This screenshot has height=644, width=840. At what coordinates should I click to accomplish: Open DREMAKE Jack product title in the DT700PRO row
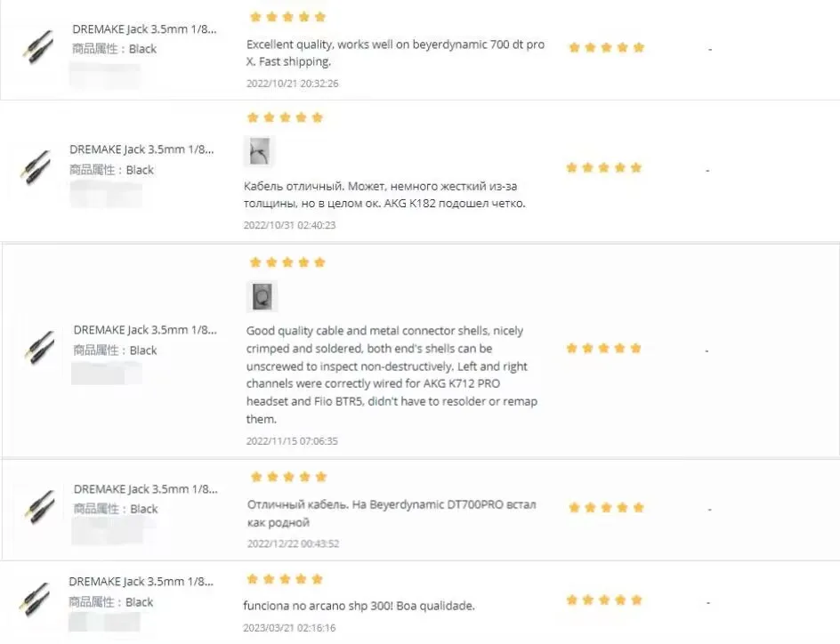(145, 489)
